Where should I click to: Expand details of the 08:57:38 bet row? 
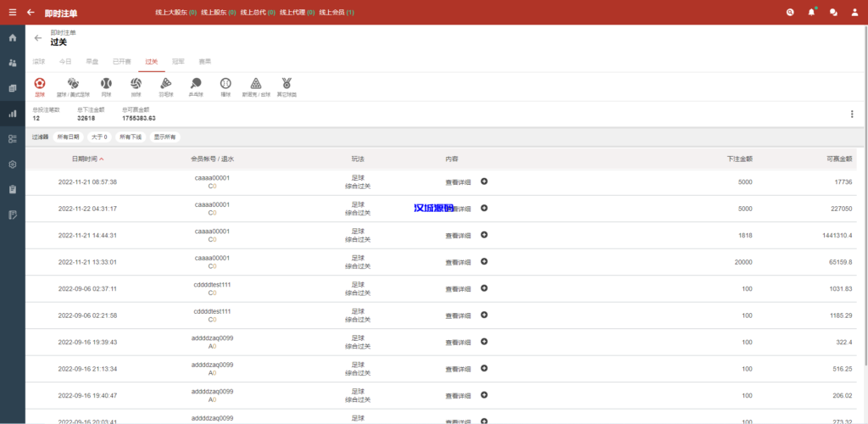click(x=484, y=181)
